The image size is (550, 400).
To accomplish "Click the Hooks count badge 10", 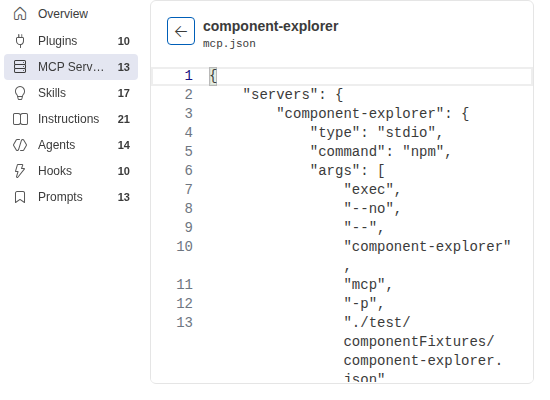I will tap(123, 171).
